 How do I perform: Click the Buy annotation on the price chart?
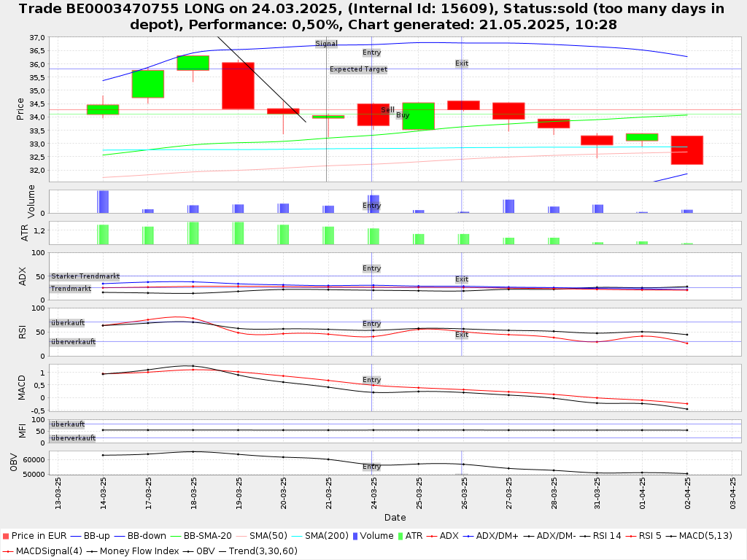[403, 115]
